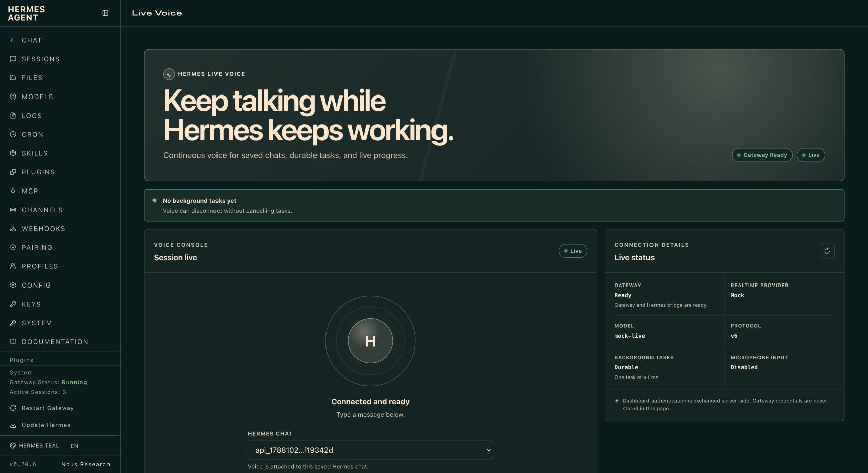The width and height of the screenshot is (868, 473).
Task: Click the Models chip icon
Action: tap(13, 97)
